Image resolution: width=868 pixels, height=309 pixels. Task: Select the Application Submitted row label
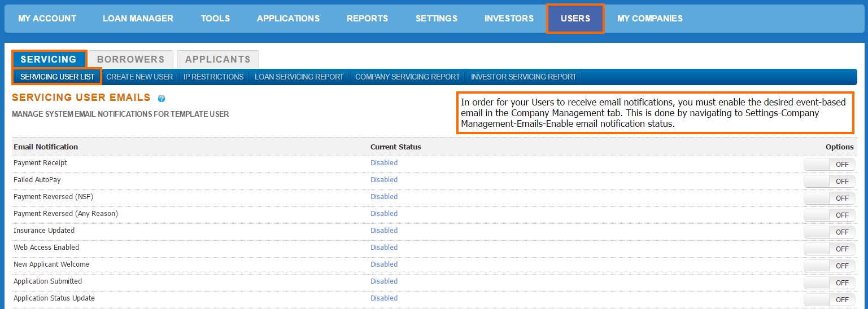[x=48, y=281]
